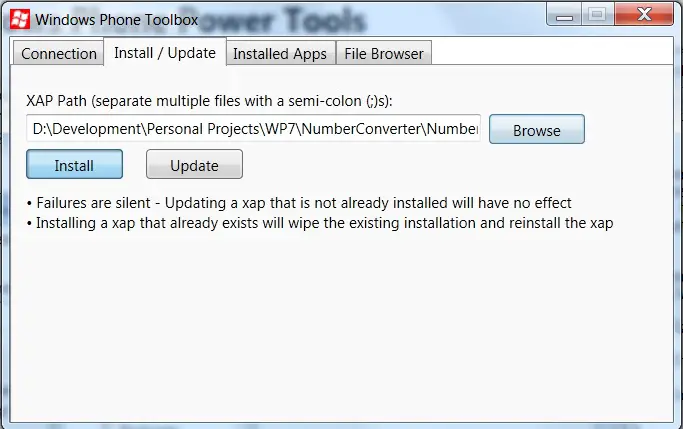Click the XAP Path instruction label
The height and width of the screenshot is (429, 683).
point(209,101)
